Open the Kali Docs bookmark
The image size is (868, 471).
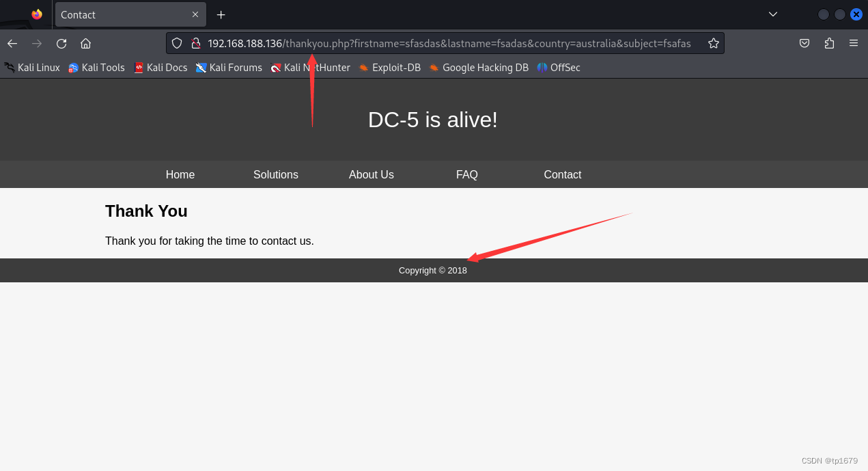coord(160,68)
